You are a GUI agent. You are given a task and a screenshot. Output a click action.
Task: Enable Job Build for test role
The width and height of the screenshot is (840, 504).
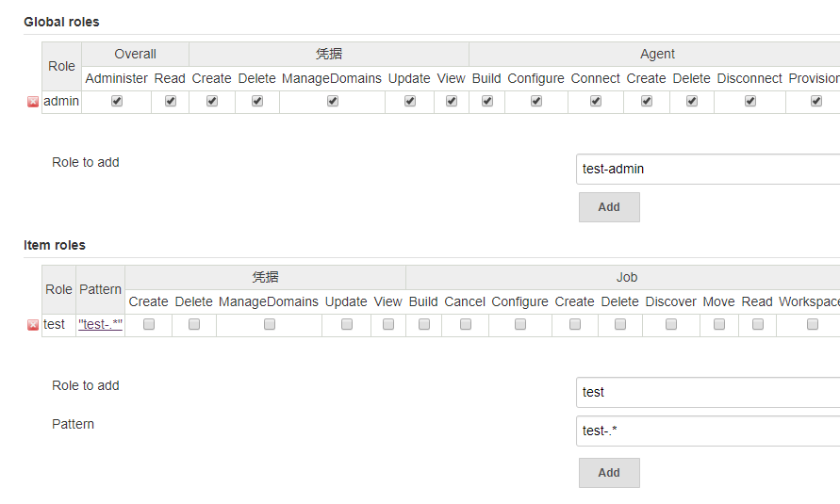pyautogui.click(x=424, y=324)
